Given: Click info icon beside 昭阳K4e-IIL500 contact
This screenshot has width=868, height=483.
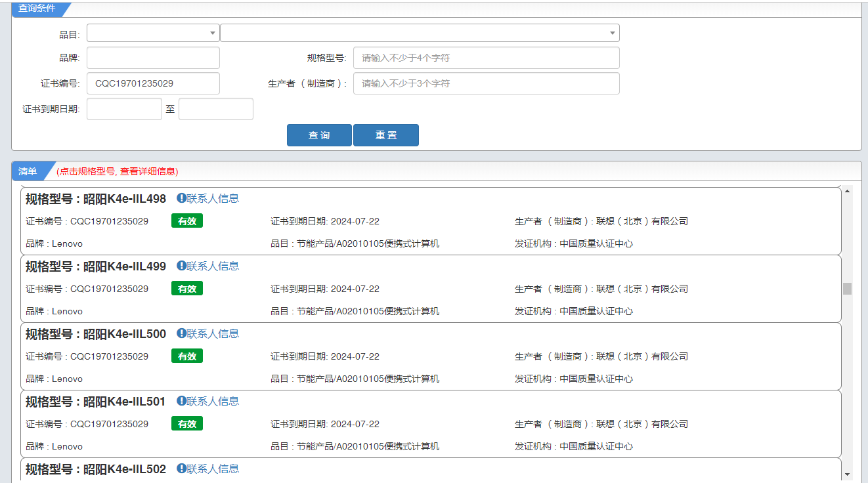Looking at the screenshot, I should [x=181, y=333].
